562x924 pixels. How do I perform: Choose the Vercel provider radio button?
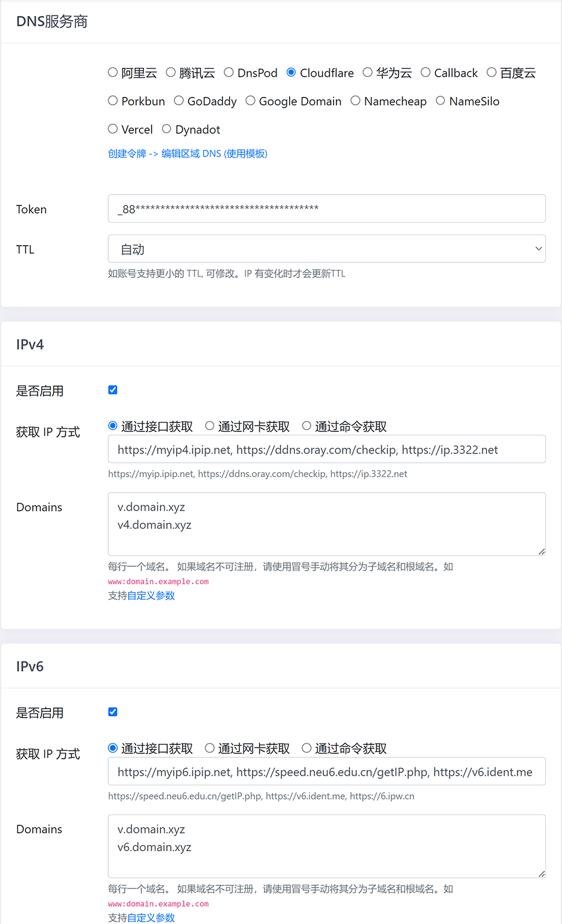(113, 129)
